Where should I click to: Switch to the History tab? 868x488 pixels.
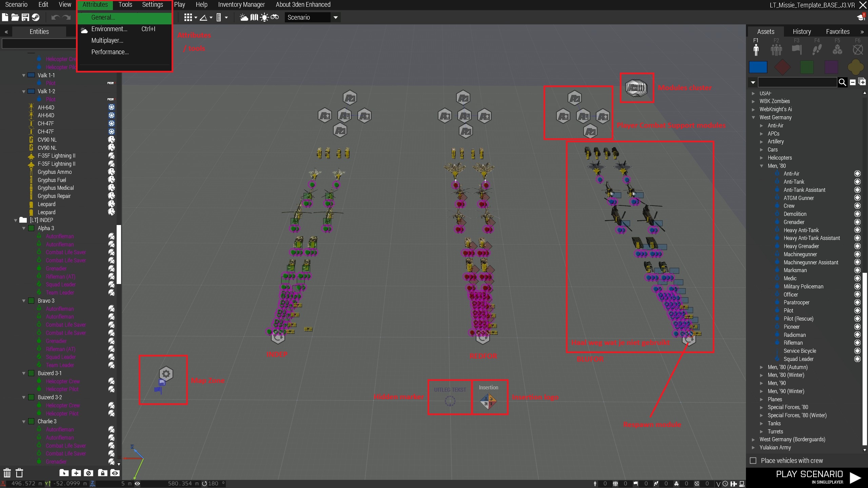coord(802,32)
